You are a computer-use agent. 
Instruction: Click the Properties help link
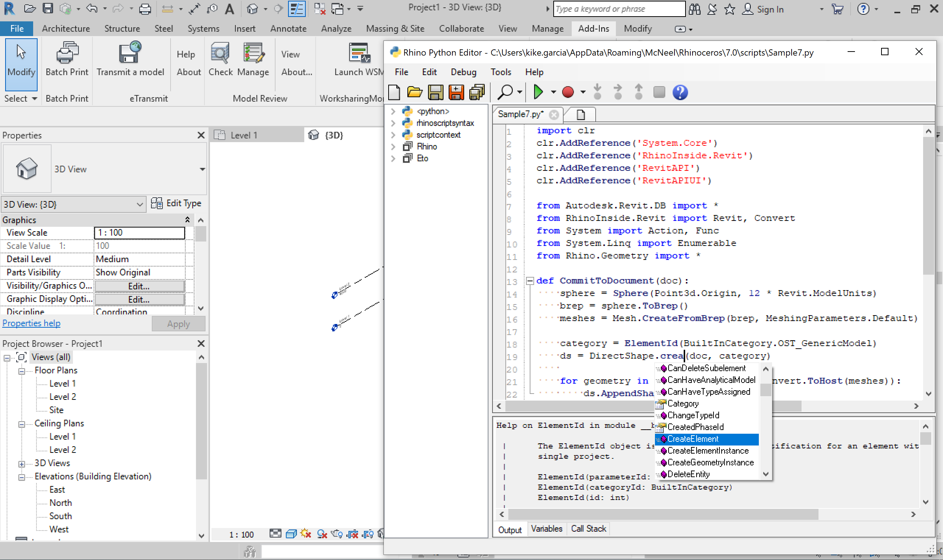(x=31, y=323)
